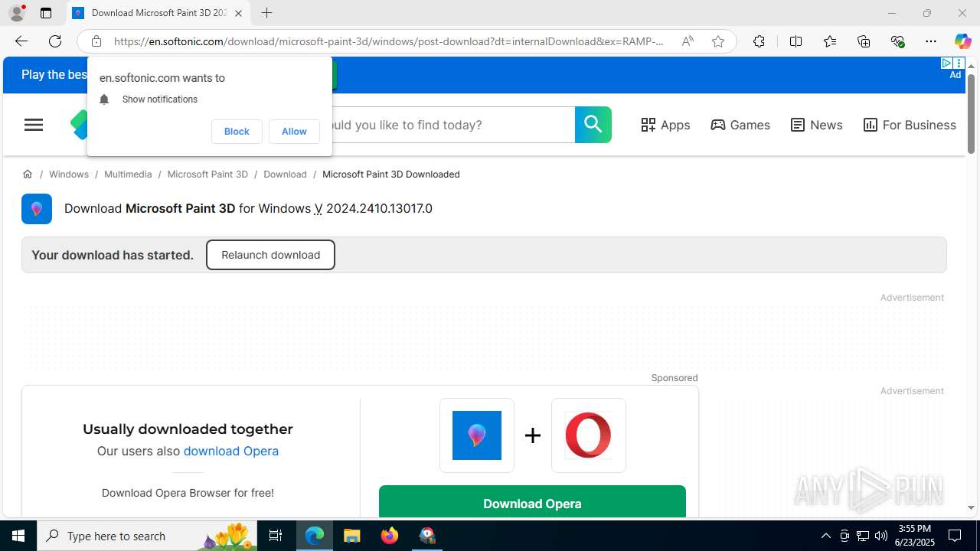This screenshot has width=980, height=551.
Task: Relaunch the download
Action: [x=270, y=255]
